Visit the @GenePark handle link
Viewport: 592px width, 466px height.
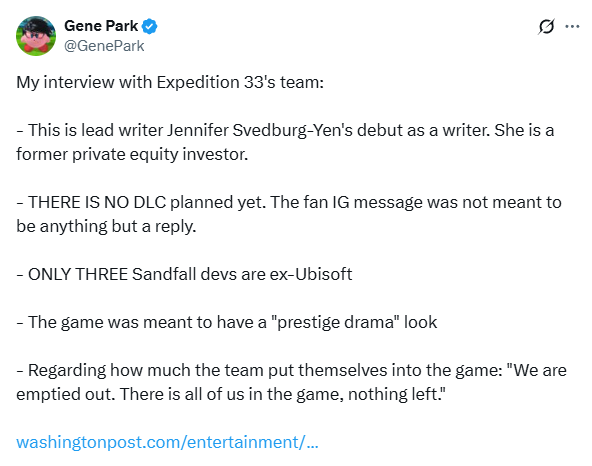point(104,46)
